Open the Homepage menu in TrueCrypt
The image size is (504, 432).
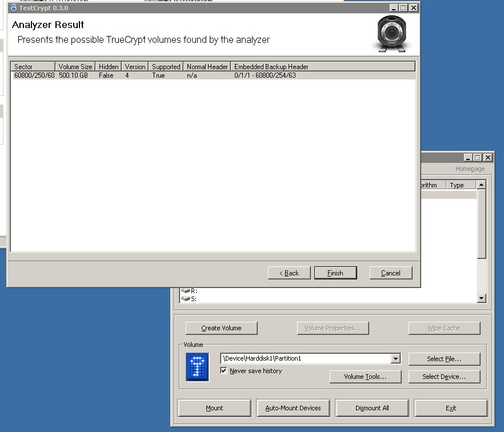click(x=470, y=169)
